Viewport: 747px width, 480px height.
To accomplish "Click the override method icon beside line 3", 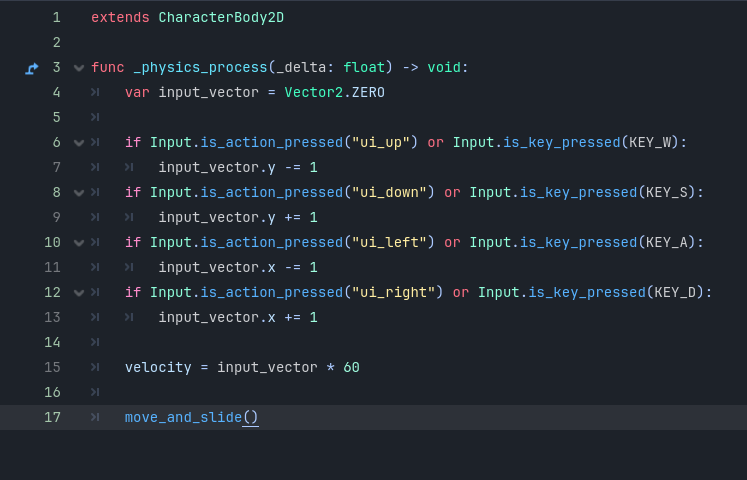I will 31,68.
